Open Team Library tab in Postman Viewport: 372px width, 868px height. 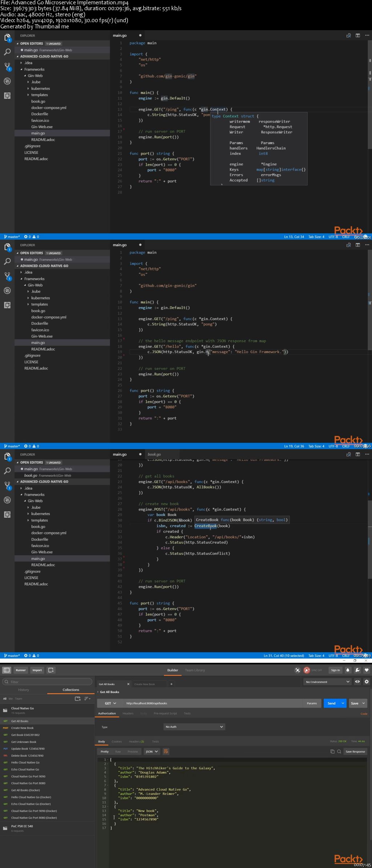(195, 670)
